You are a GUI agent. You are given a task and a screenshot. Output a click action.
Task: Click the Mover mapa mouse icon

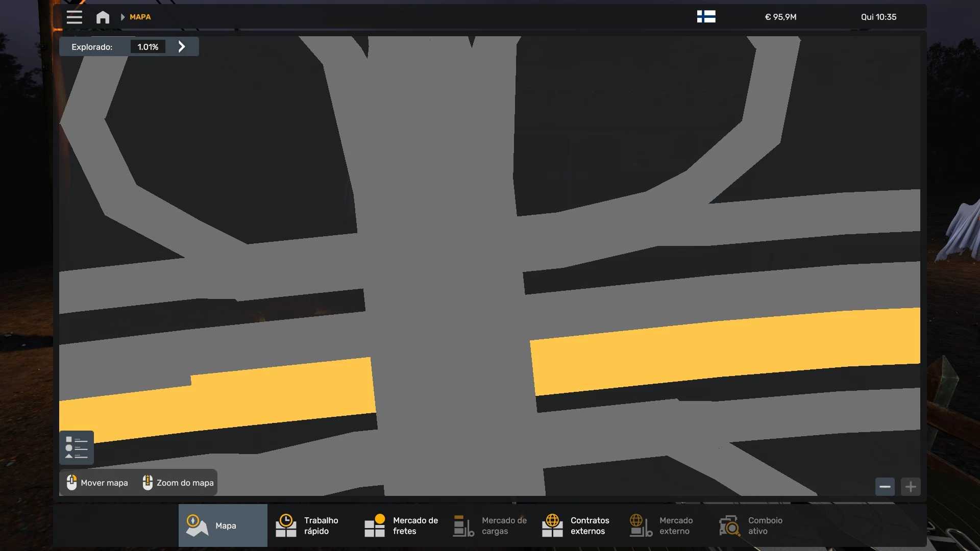pos(72,482)
